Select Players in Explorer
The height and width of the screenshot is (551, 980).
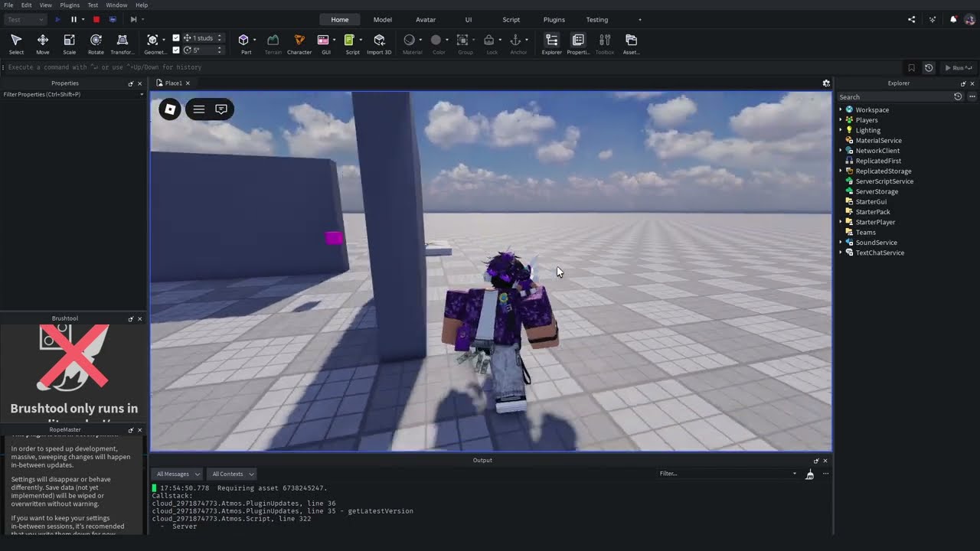tap(867, 120)
